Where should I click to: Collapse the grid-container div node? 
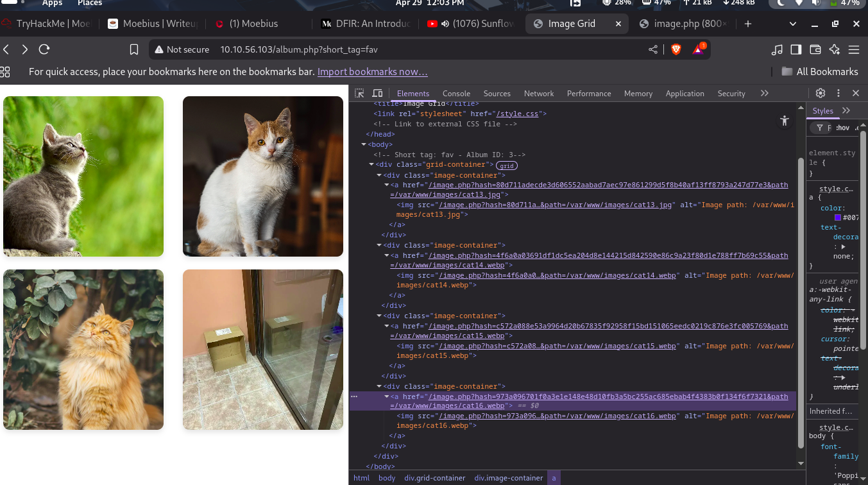pyautogui.click(x=371, y=165)
